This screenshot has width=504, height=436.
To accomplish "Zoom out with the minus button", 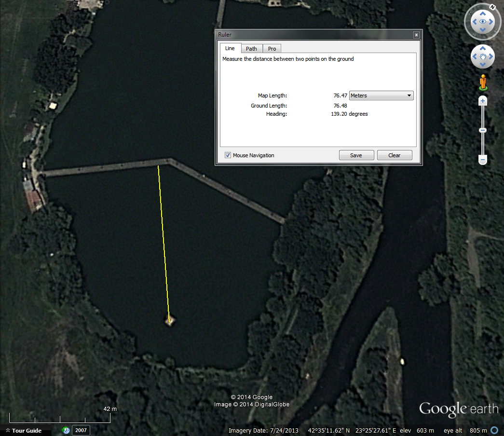I will coord(482,160).
